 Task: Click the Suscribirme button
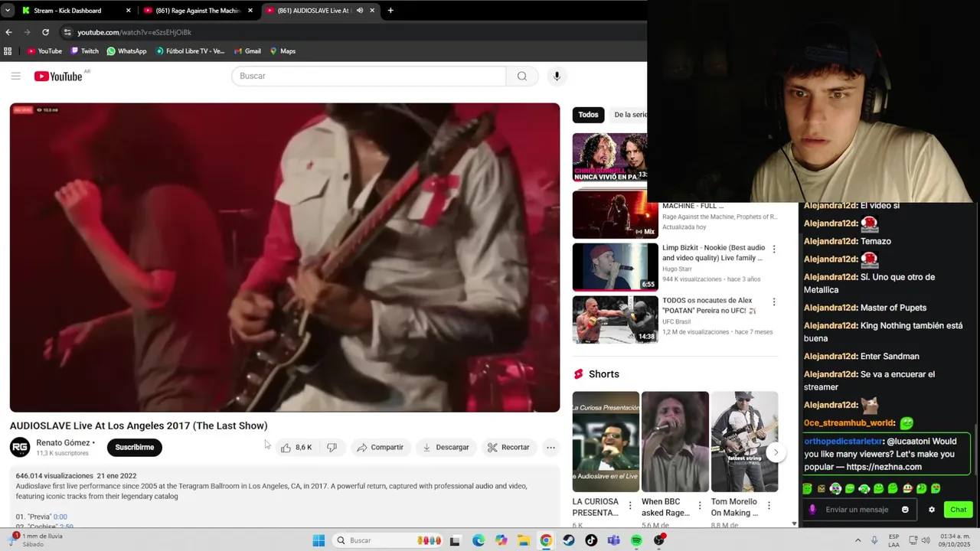pos(135,447)
